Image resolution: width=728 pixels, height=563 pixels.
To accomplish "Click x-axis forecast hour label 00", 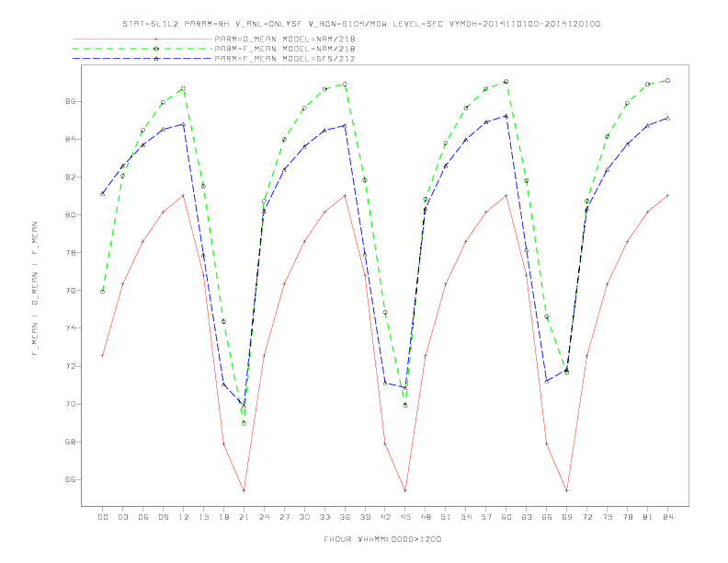I will [103, 517].
